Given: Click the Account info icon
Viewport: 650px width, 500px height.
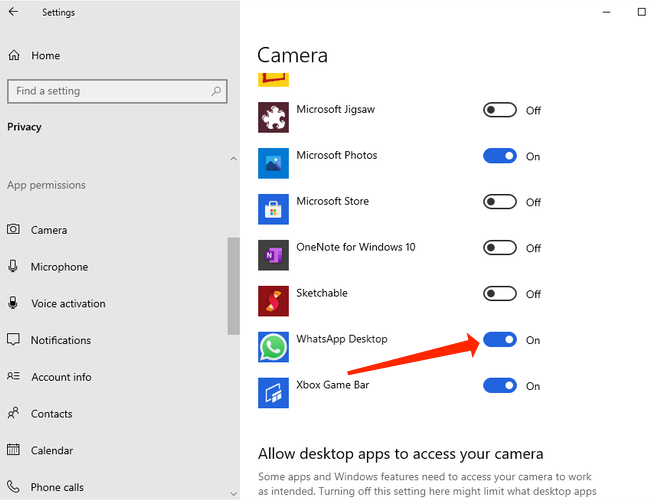Looking at the screenshot, I should click(13, 376).
